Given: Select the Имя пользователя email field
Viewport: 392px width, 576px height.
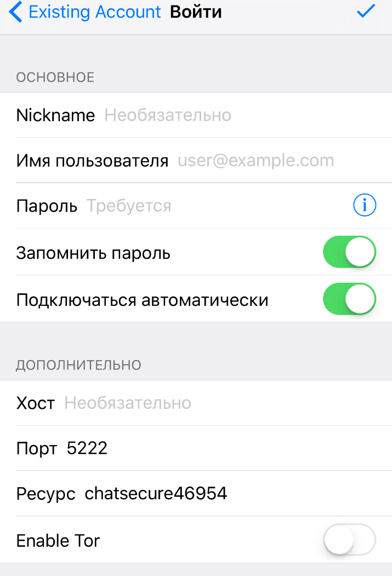Looking at the screenshot, I should 285,160.
